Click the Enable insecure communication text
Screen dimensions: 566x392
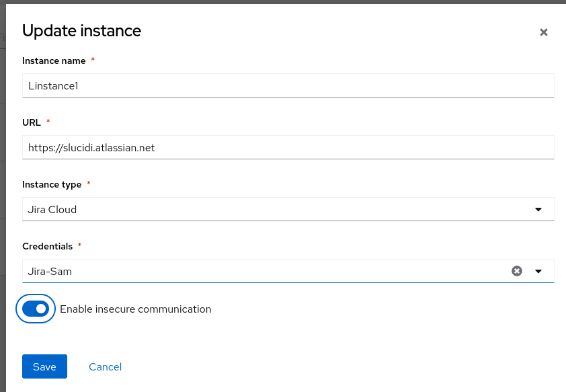point(135,309)
